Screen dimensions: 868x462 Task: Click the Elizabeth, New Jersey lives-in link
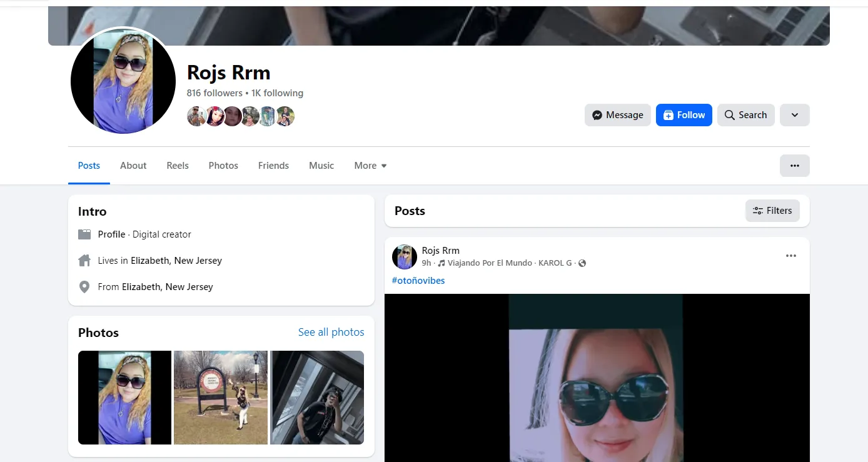pyautogui.click(x=176, y=261)
